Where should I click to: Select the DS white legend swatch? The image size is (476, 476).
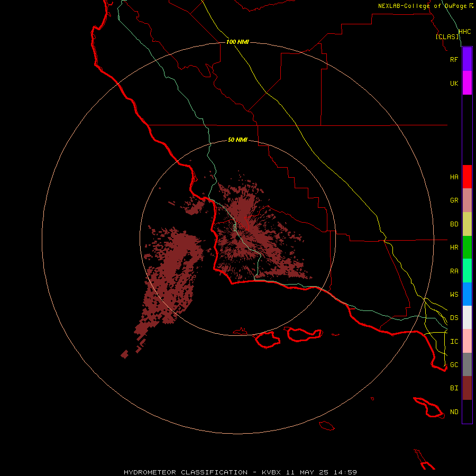tap(467, 317)
